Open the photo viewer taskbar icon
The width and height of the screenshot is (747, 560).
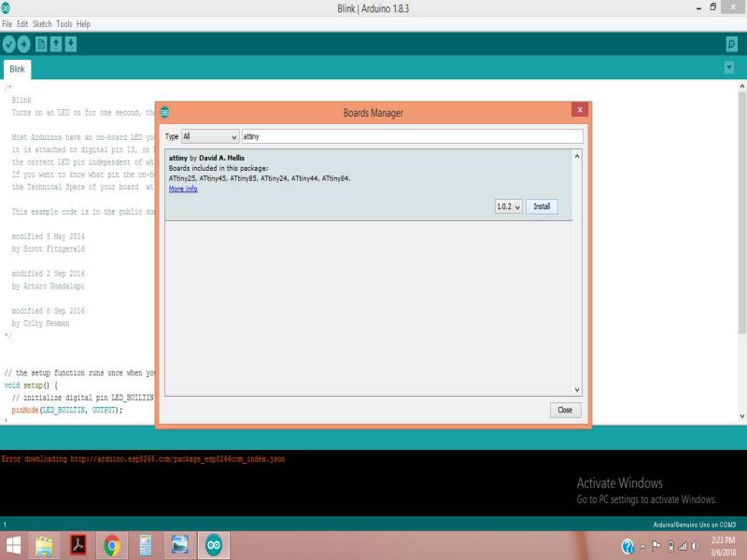[x=179, y=546]
